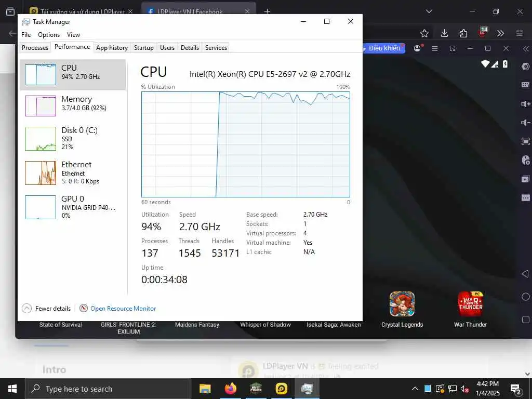Open File Explorer from the taskbar
The image size is (532, 399).
pyautogui.click(x=205, y=389)
